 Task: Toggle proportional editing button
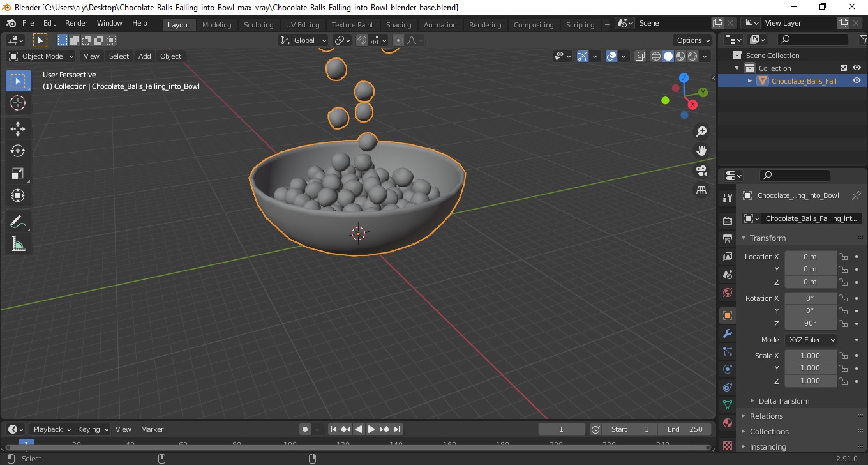[398, 40]
